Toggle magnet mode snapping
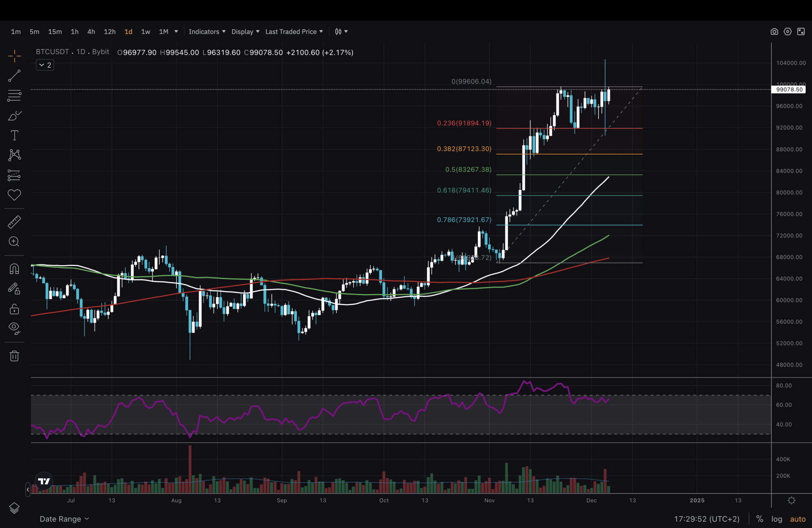Screen dimensions: 812x528 tap(14, 269)
